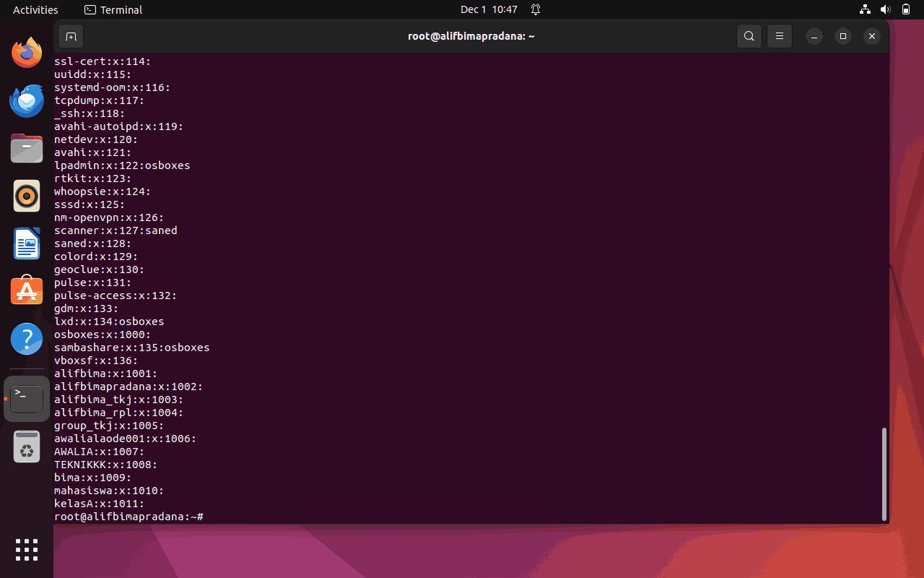Close the terminal window
The height and width of the screenshot is (578, 924).
(872, 36)
